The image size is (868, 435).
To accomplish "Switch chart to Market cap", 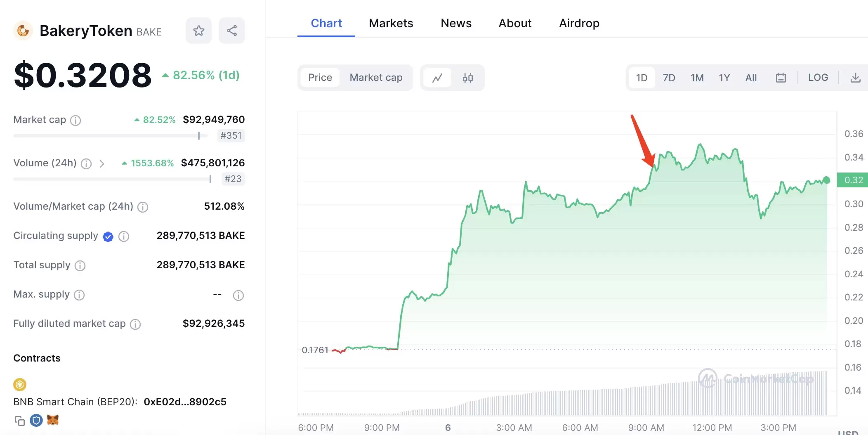I will [376, 78].
